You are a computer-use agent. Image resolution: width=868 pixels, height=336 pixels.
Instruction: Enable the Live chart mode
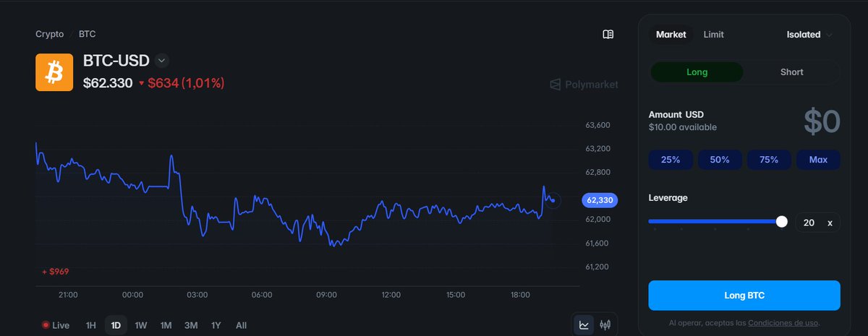click(56, 326)
